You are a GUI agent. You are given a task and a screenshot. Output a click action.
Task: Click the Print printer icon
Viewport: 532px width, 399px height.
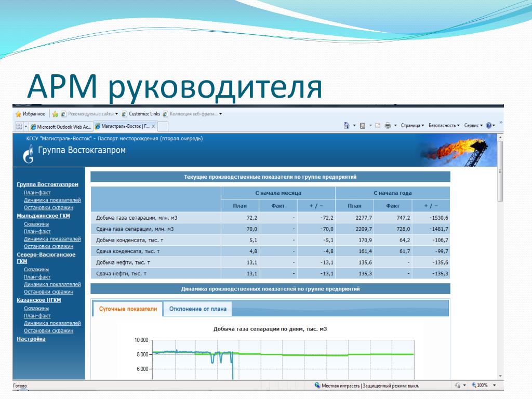pos(388,126)
